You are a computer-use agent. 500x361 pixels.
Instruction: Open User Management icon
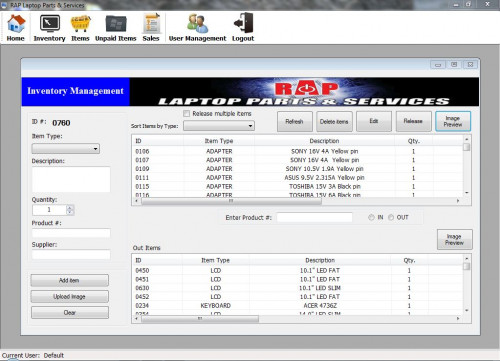(x=197, y=23)
